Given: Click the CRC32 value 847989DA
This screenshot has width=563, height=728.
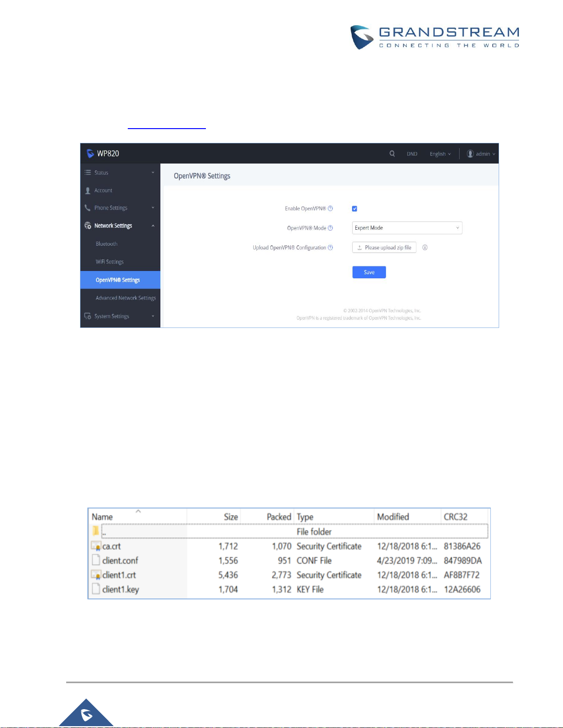Looking at the screenshot, I should click(463, 560).
